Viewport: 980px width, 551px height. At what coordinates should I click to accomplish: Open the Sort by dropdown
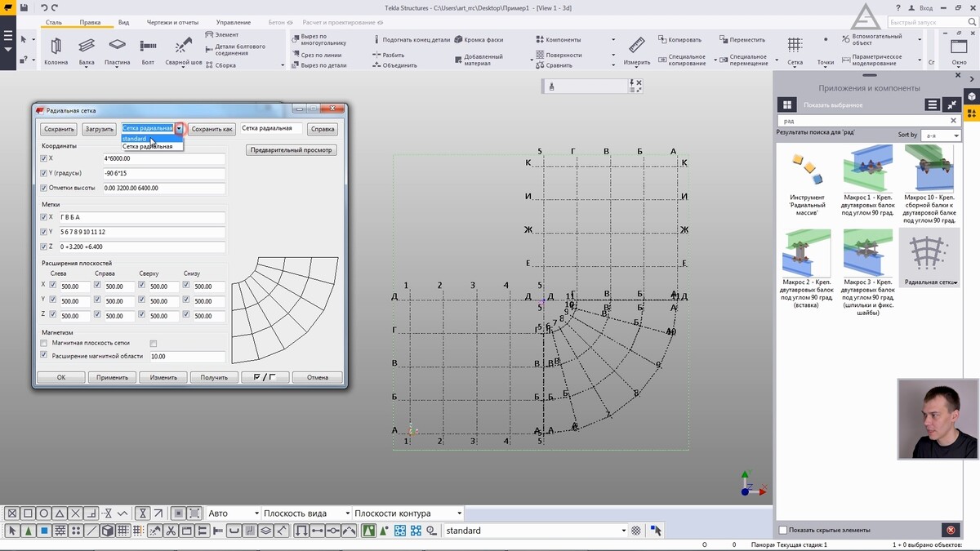pos(939,136)
